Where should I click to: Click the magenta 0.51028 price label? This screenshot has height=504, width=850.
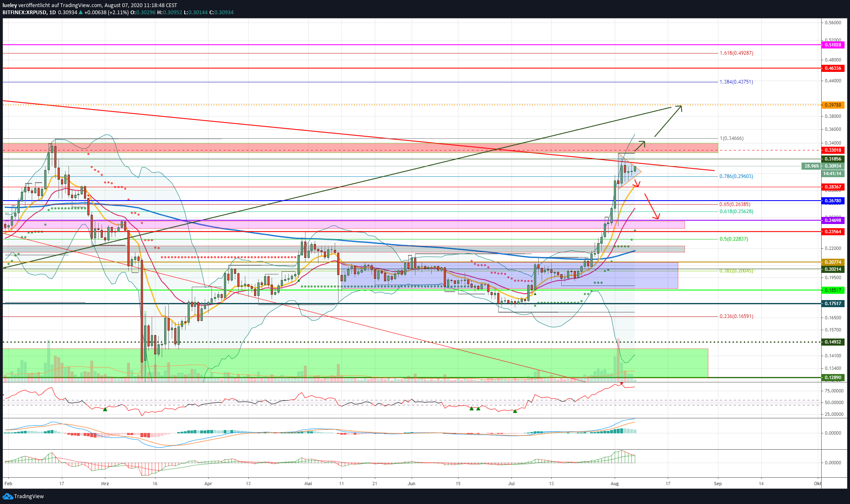coord(833,45)
